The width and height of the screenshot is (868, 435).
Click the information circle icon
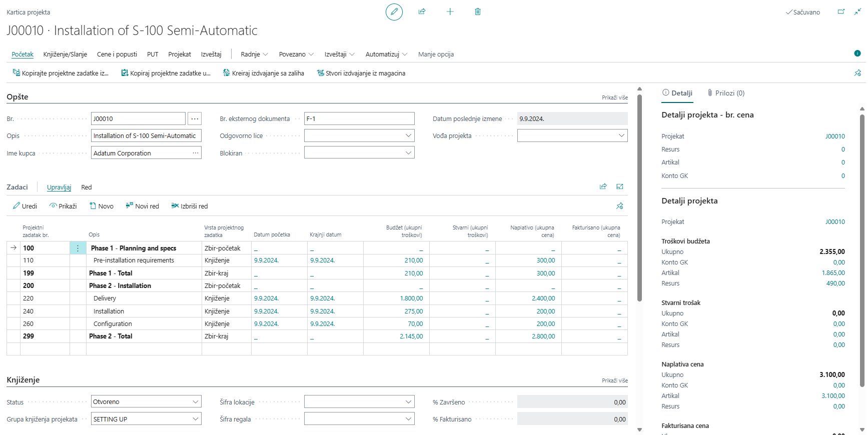[857, 53]
